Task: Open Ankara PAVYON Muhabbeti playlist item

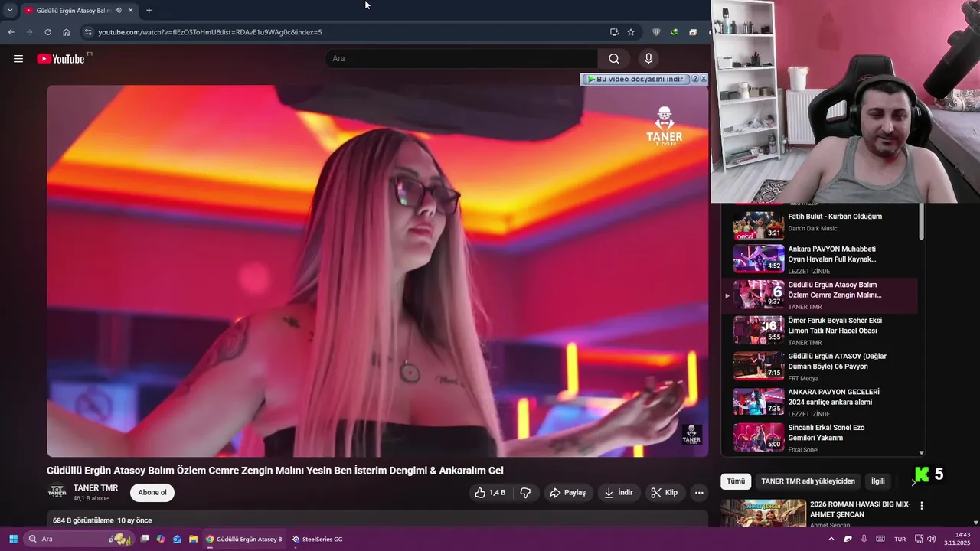Action: pyautogui.click(x=821, y=259)
